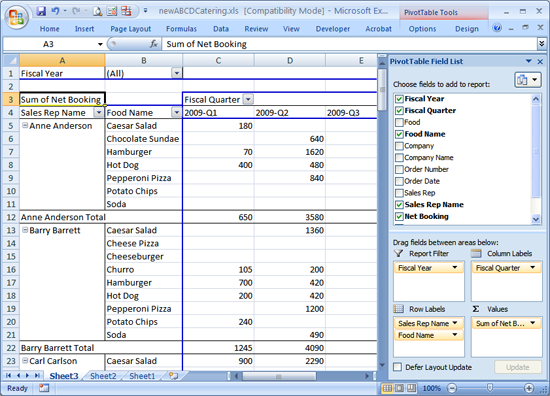This screenshot has width=550, height=396.
Task: Open the Page Layout ribbon tab
Action: click(x=130, y=29)
